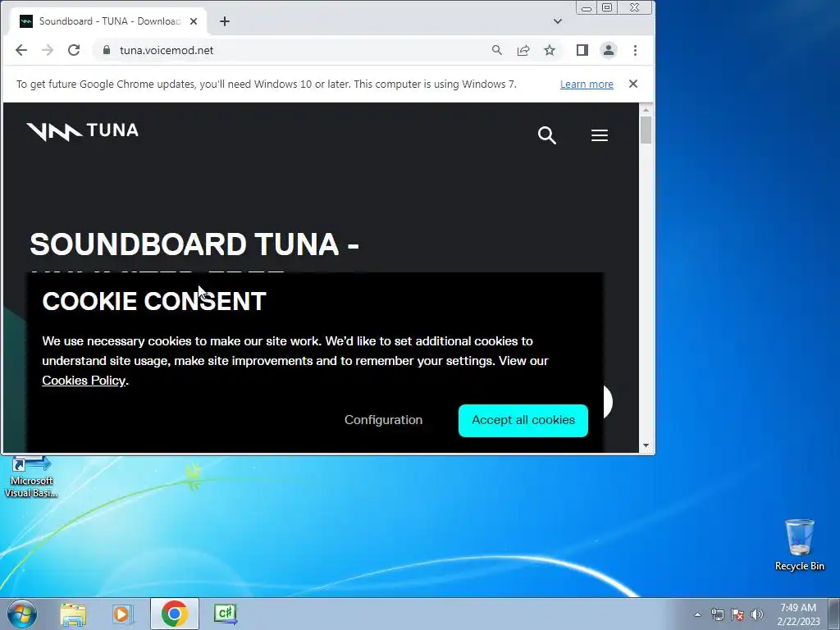Open the Windows Start menu
Screen dimensions: 840x630
click(22, 614)
